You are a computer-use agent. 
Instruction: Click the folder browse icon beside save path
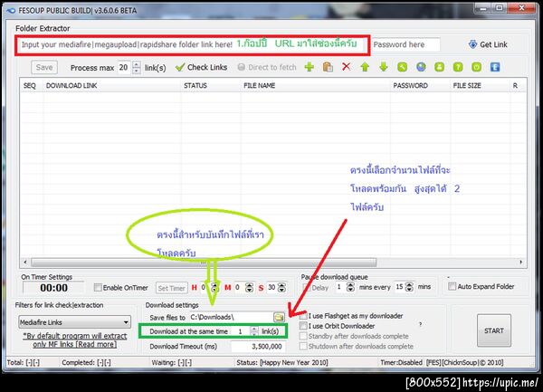click(x=279, y=317)
